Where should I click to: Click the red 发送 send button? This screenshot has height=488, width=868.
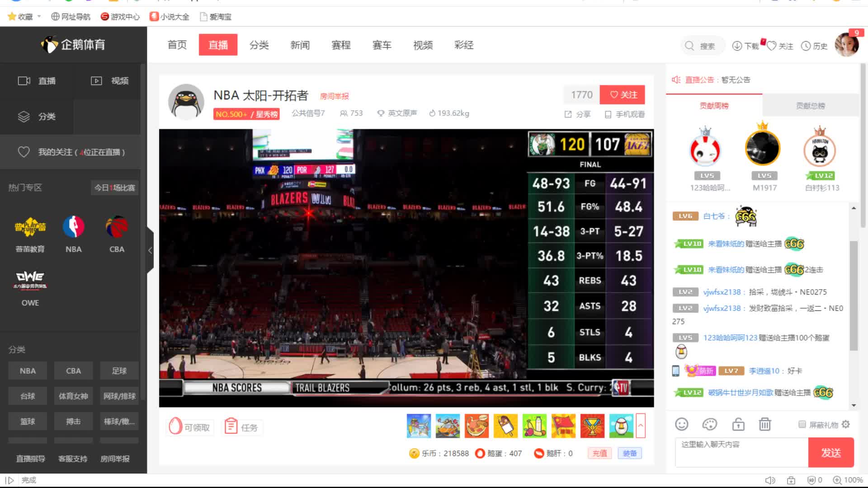pyautogui.click(x=830, y=452)
